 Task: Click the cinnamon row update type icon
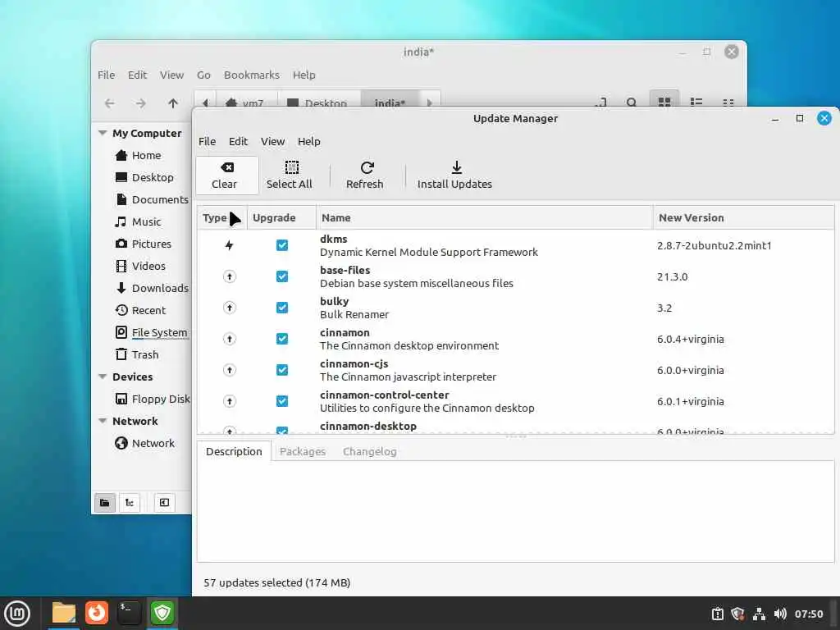[x=230, y=339]
